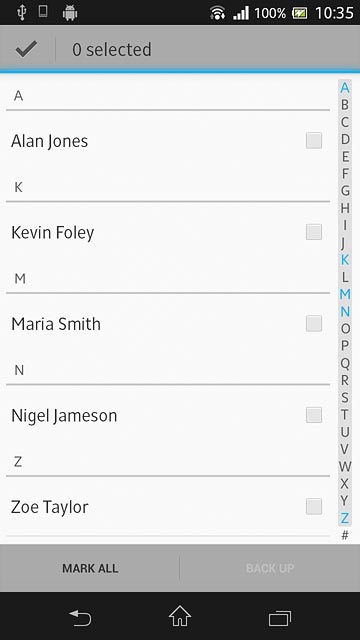The image size is (360, 640).
Task: Tap the home navigation icon
Action: pyautogui.click(x=180, y=616)
